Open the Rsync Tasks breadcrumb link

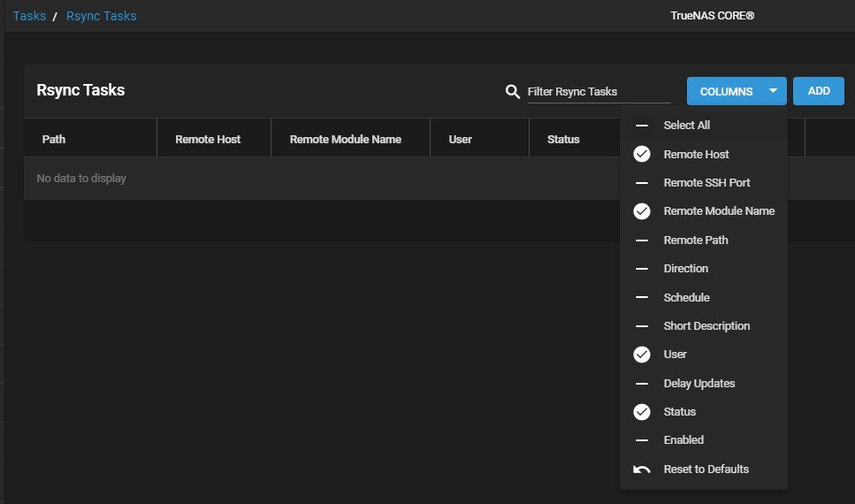(101, 16)
